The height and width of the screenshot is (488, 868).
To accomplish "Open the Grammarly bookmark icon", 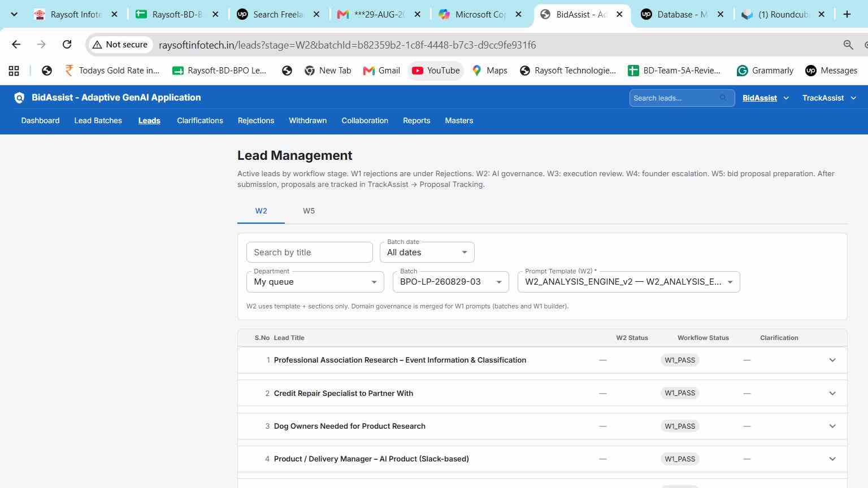I will [742, 71].
